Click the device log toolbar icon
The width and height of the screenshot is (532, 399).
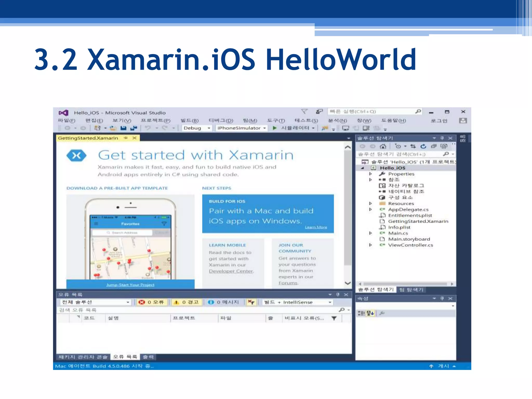coord(366,128)
